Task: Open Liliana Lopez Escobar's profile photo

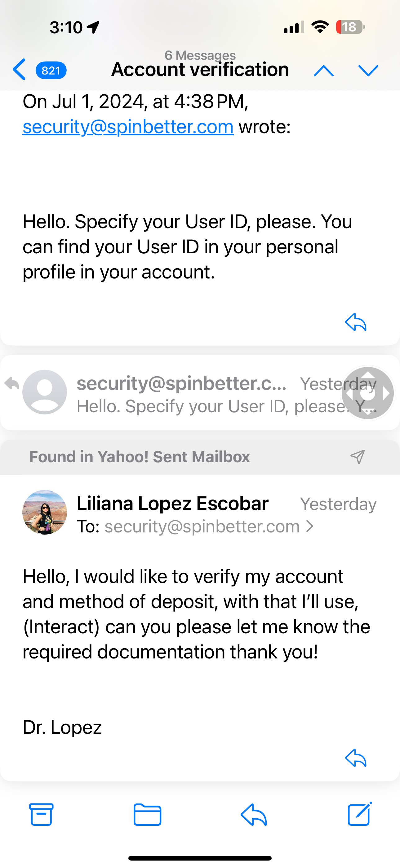Action: (45, 512)
